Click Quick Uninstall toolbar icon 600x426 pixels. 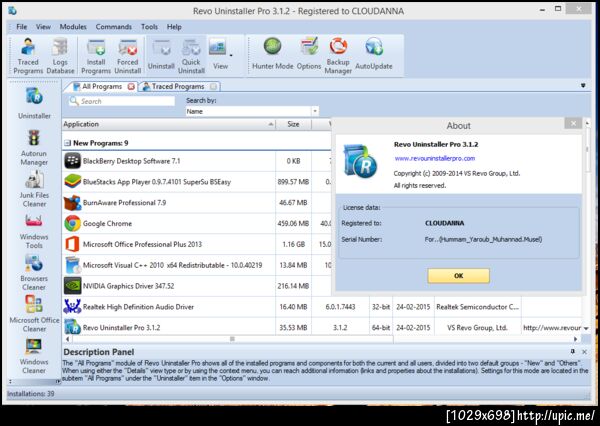(191, 56)
